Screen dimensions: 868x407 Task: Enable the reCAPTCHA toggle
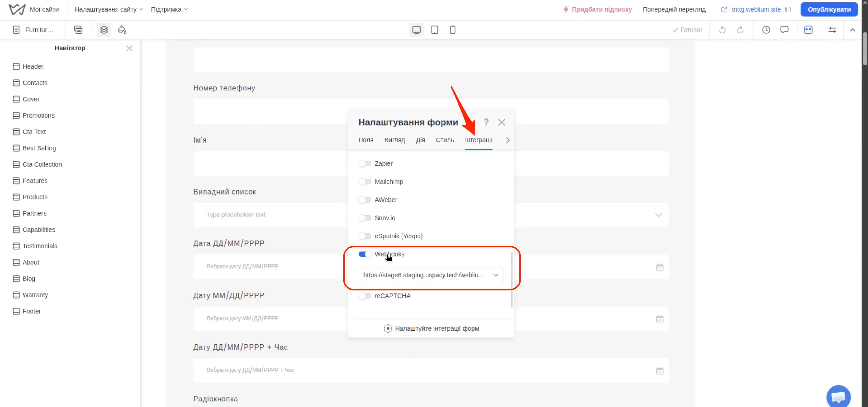(x=365, y=296)
